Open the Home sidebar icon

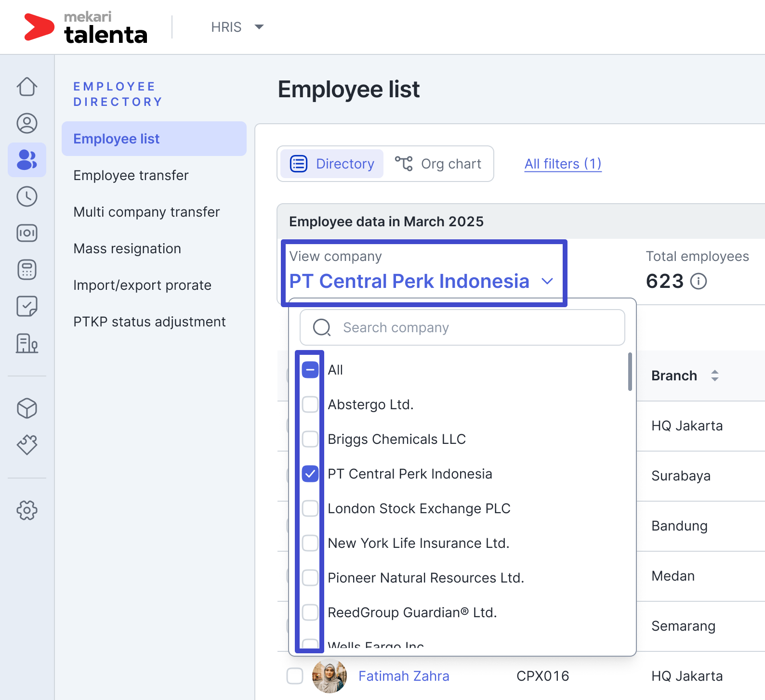point(27,87)
